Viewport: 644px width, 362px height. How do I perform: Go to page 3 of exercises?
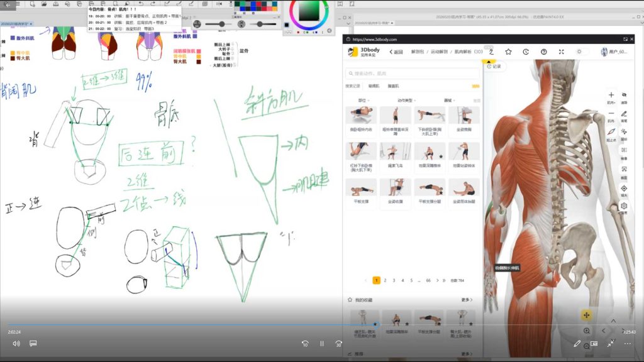394,280
